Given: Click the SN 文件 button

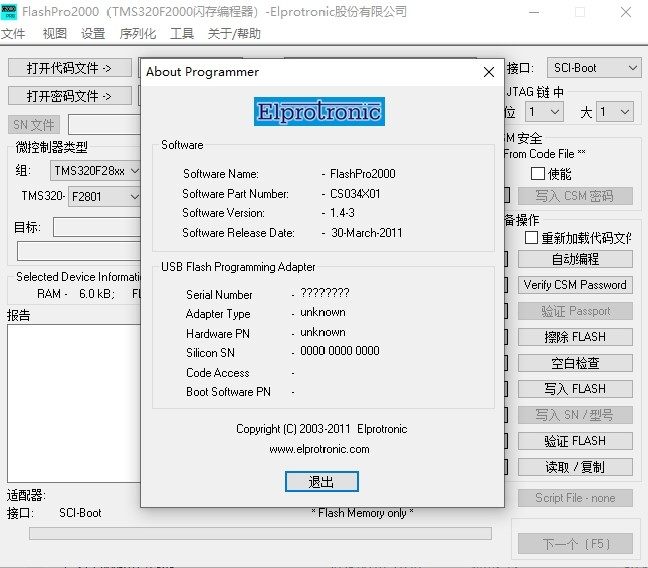Looking at the screenshot, I should 34,124.
